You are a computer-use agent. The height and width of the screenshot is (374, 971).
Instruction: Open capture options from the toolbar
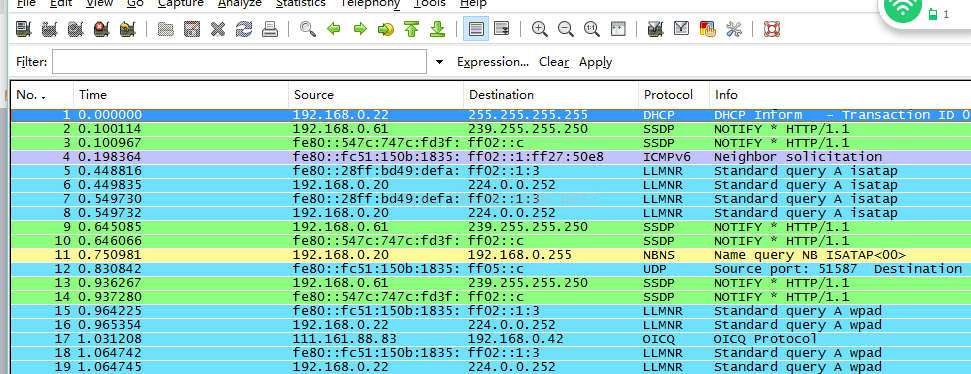point(50,29)
